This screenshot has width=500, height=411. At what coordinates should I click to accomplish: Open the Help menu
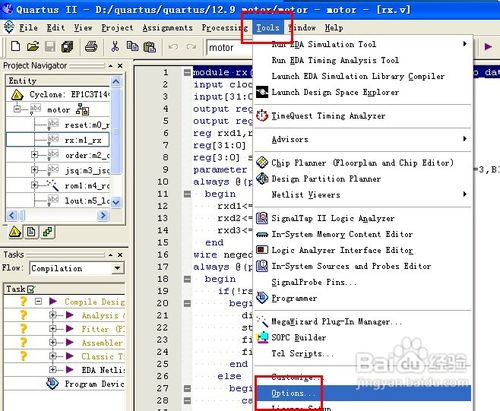coord(334,28)
